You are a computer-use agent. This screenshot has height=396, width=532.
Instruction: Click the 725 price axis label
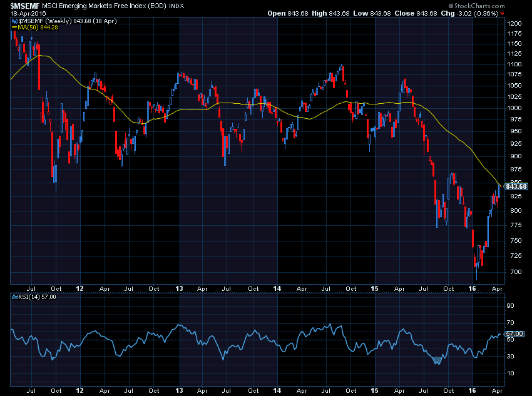pyautogui.click(x=516, y=256)
